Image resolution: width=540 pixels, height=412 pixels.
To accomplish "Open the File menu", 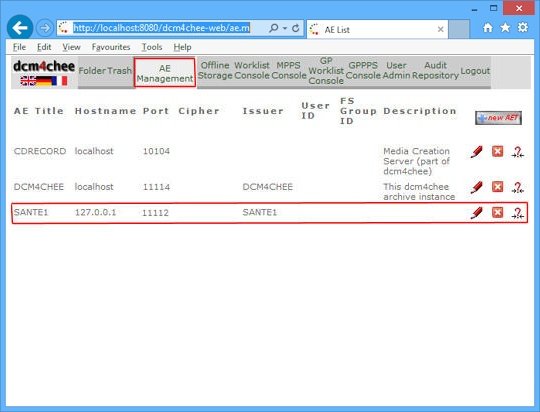I will [19, 47].
